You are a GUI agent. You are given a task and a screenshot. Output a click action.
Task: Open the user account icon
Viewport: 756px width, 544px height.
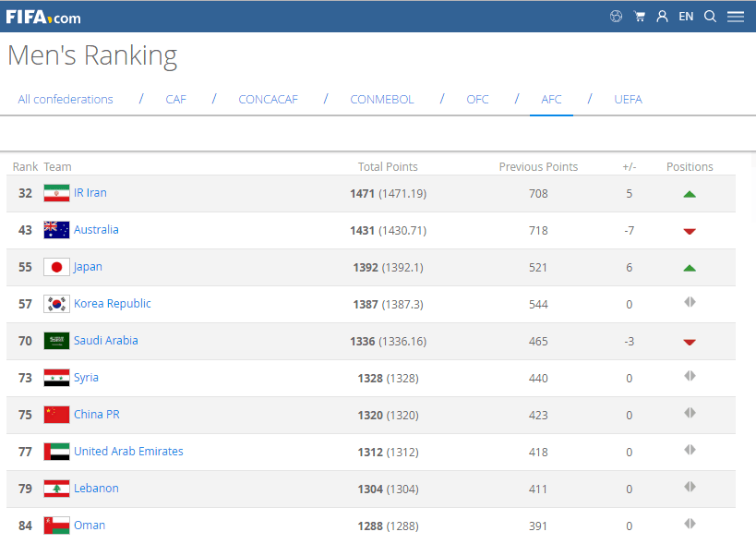pyautogui.click(x=662, y=17)
